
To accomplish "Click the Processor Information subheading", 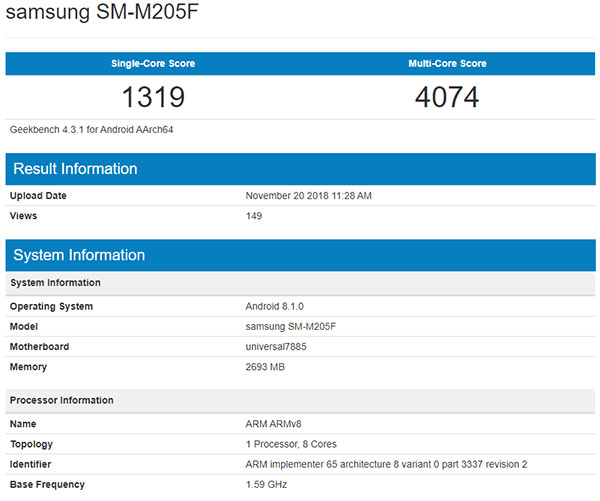I will (x=62, y=400).
